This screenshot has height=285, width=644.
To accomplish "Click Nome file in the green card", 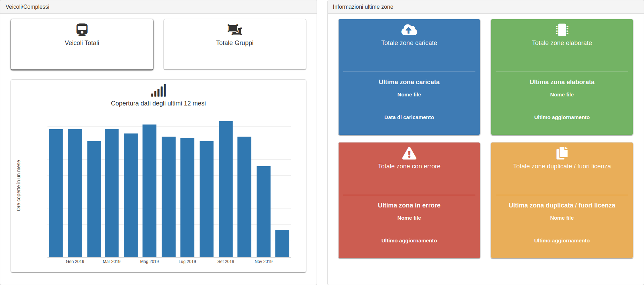I will 562,95.
